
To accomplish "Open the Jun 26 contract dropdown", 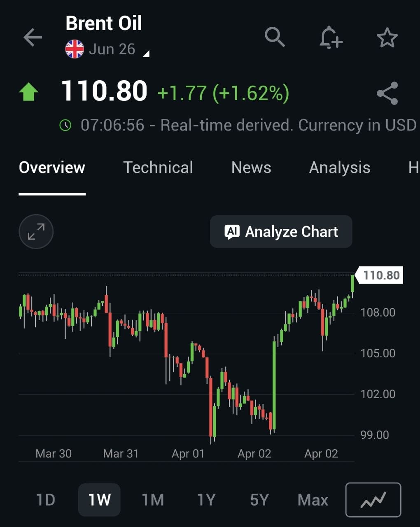I will tap(146, 54).
